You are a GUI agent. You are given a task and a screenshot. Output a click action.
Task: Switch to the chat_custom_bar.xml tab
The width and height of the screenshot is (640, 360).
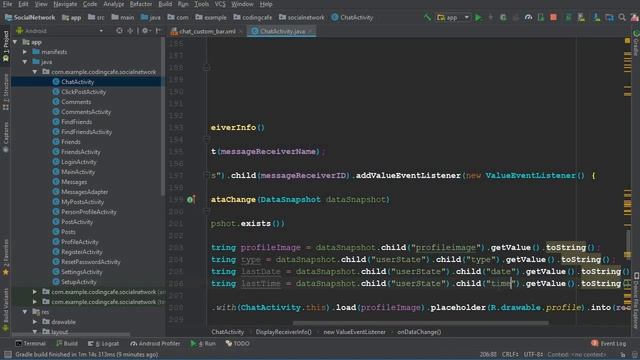[x=207, y=31]
